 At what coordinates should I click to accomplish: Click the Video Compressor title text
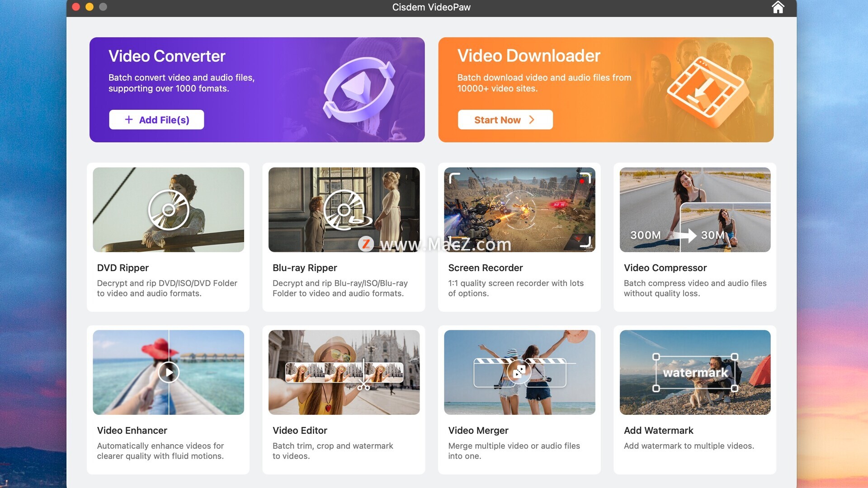coord(665,268)
